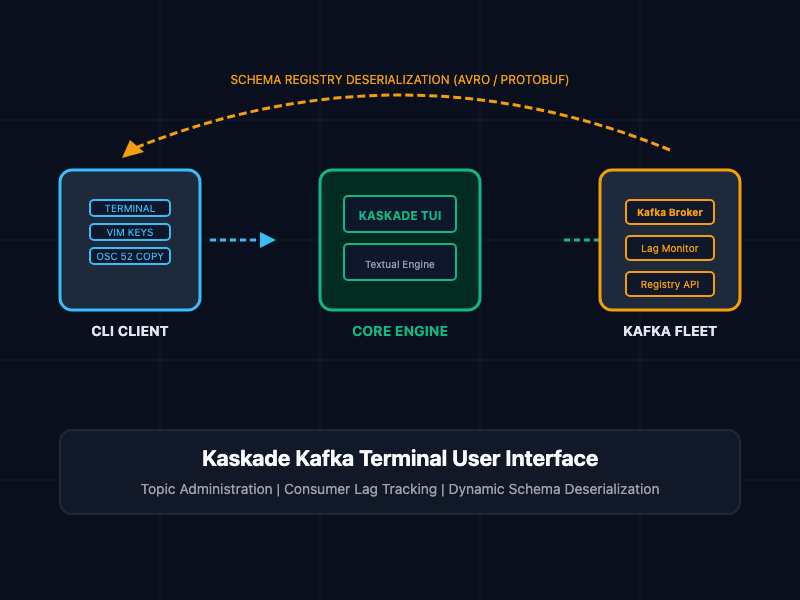Select the Kafka Broker box
The image size is (800, 600).
pos(669,212)
